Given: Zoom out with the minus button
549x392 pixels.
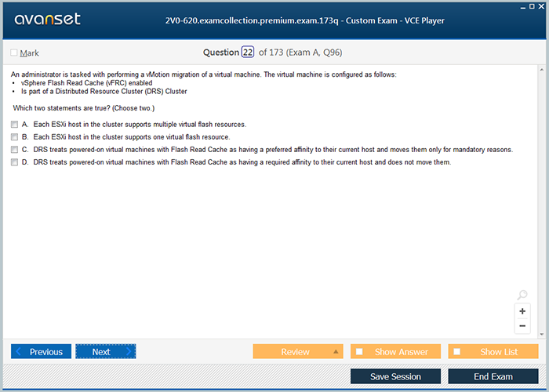Looking at the screenshot, I should pyautogui.click(x=522, y=326).
